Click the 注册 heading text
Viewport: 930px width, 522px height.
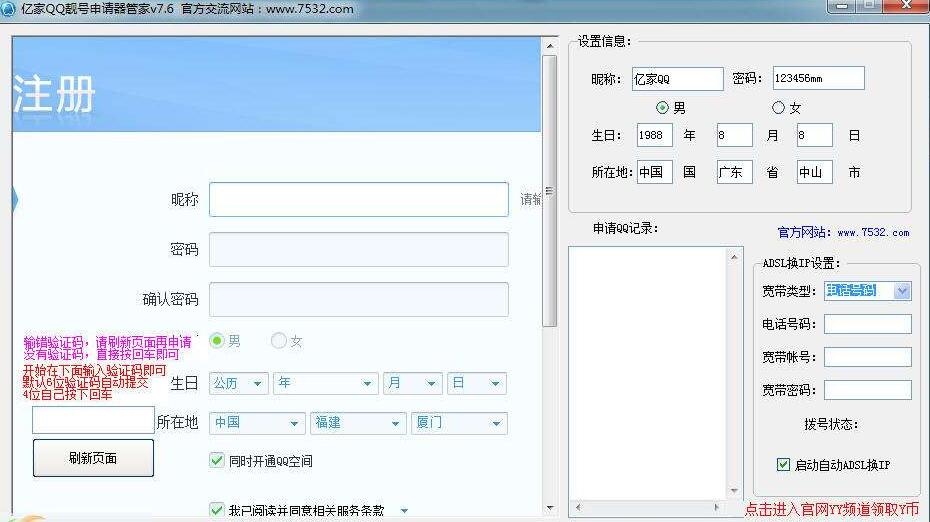54,94
